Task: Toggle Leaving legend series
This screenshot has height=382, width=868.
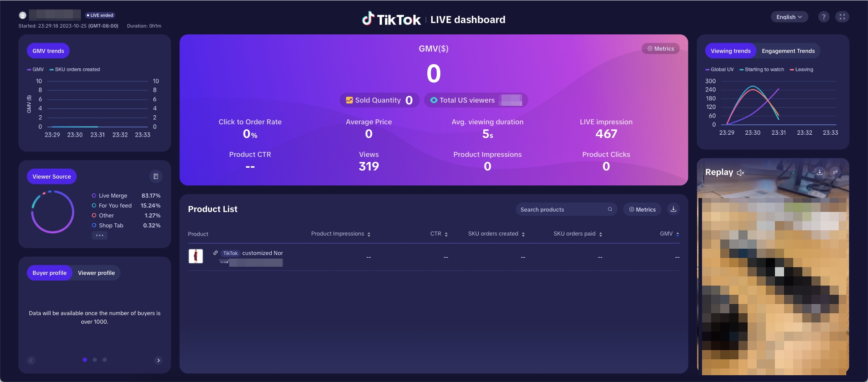Action: (802, 70)
